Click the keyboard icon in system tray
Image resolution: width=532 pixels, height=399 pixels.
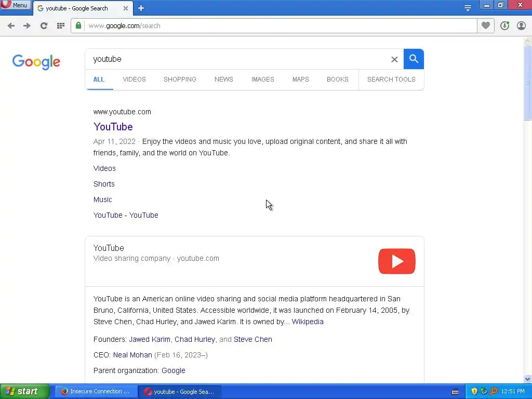(x=455, y=392)
